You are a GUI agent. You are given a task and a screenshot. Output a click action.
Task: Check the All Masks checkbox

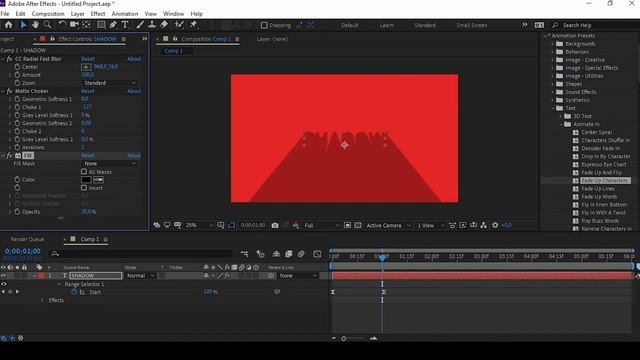[x=84, y=172]
